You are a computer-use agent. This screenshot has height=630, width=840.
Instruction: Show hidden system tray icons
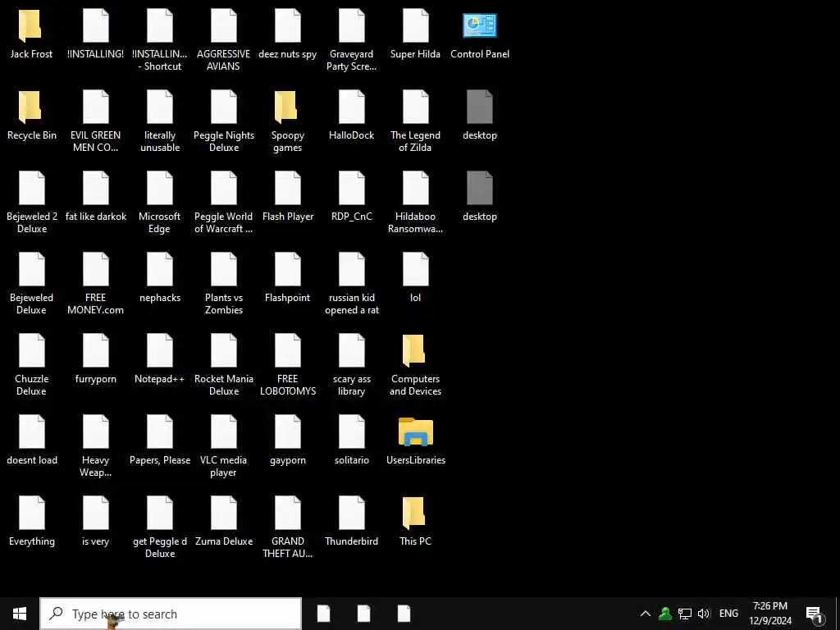pos(646,614)
